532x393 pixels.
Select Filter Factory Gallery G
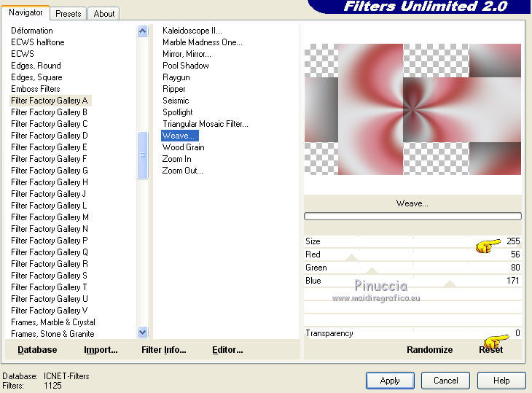coord(50,171)
